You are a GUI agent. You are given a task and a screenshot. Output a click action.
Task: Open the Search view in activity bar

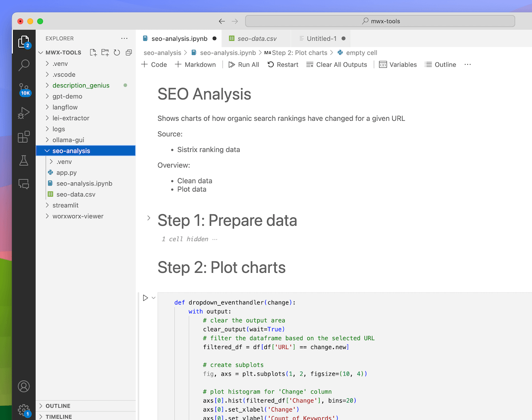[24, 66]
